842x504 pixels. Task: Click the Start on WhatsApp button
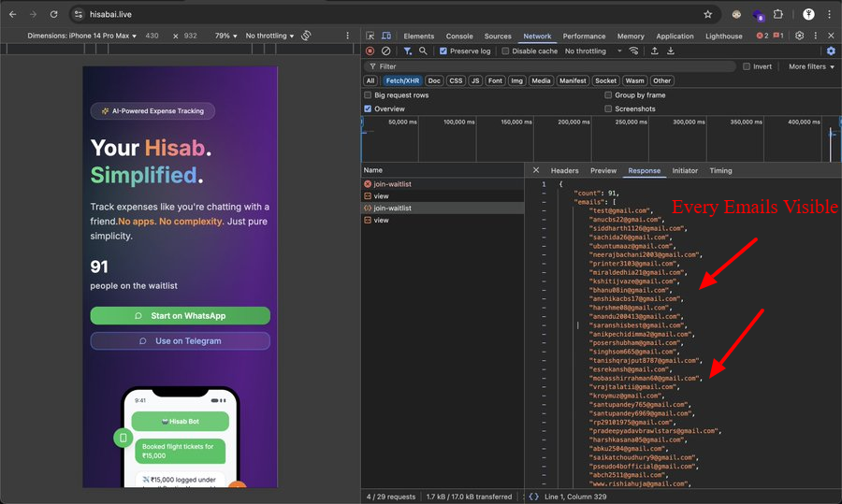point(180,316)
